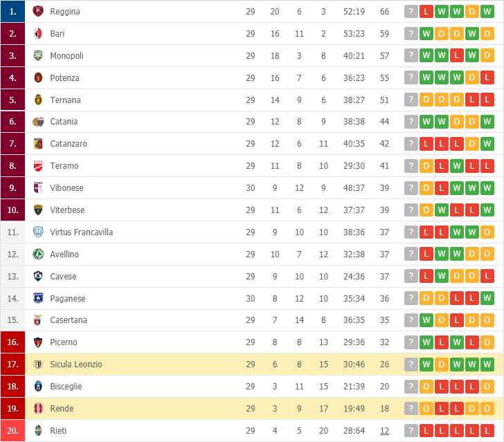
Task: Click Rieti's upcoming match question-mark box
Action: point(411,431)
